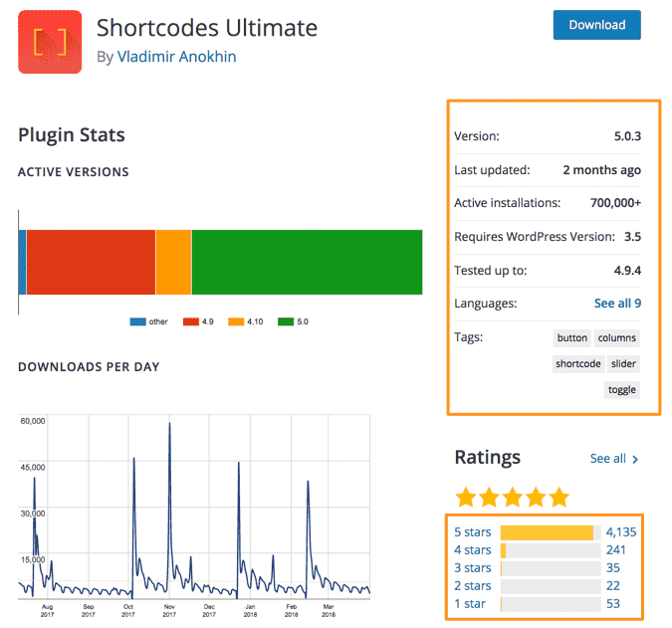Select the toggle tag
Viewport: 672px width, 628px height.
click(622, 390)
